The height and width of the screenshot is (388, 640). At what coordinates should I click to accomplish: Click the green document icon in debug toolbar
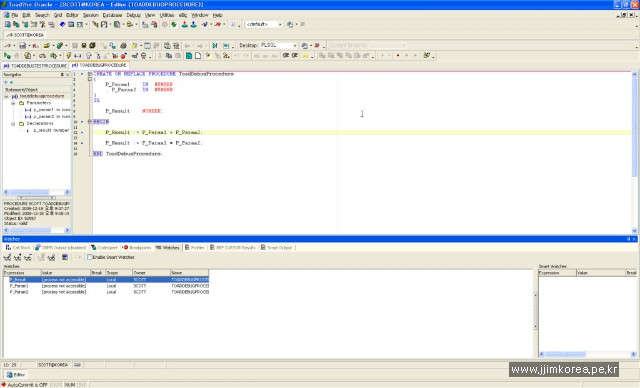click(189, 56)
